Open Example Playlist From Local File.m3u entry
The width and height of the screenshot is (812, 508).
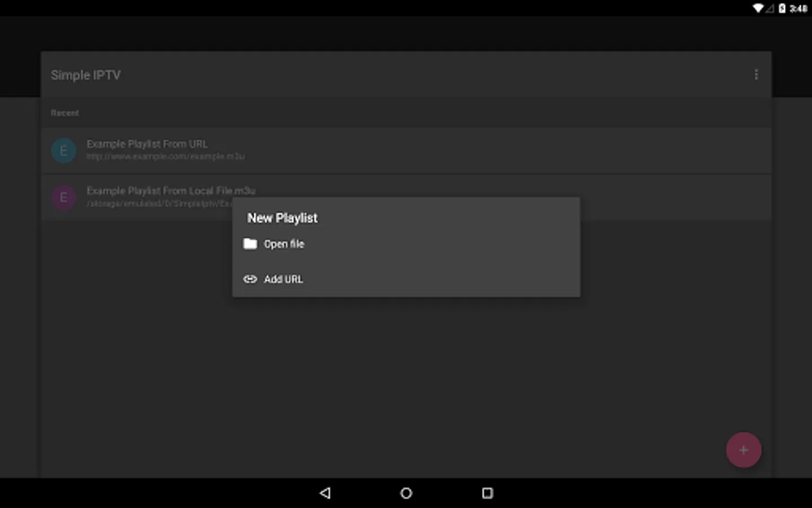point(406,197)
